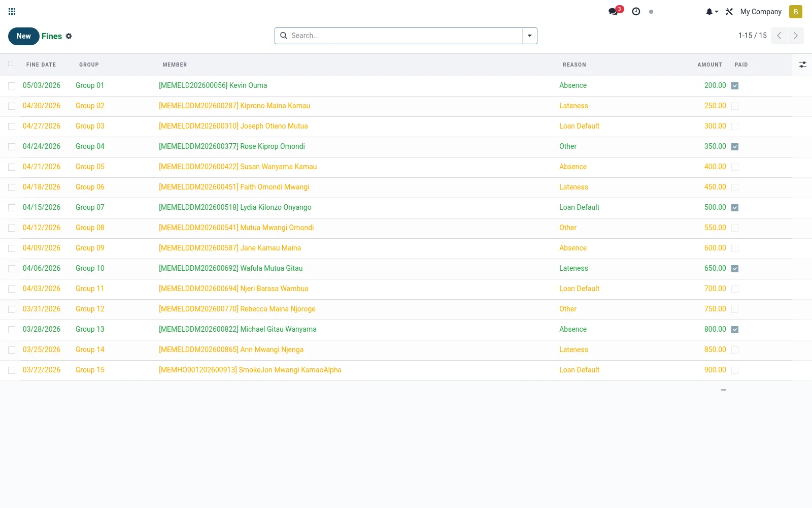Select the row checkbox for Group 01

(12, 86)
